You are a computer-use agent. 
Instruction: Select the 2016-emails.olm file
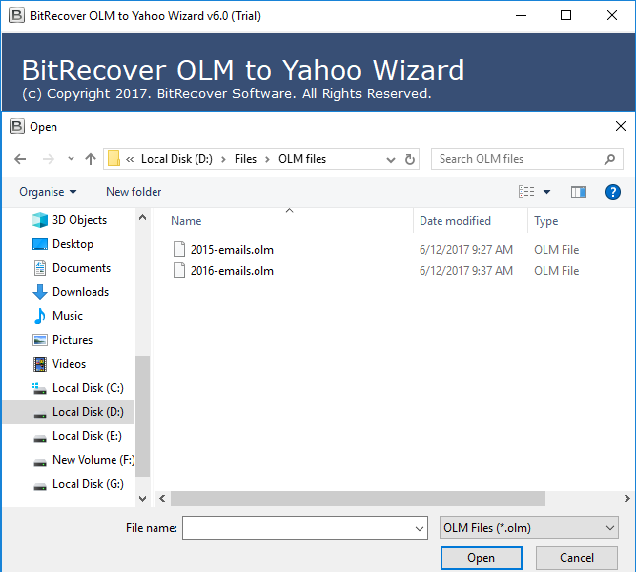tap(232, 271)
